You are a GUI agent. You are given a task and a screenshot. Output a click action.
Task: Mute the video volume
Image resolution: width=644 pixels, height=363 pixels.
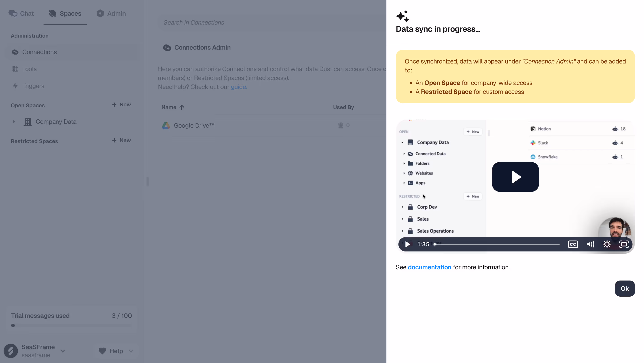pos(590,244)
